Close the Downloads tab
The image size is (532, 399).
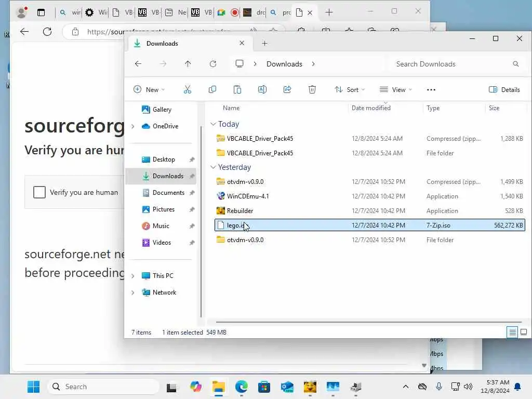coord(242,43)
